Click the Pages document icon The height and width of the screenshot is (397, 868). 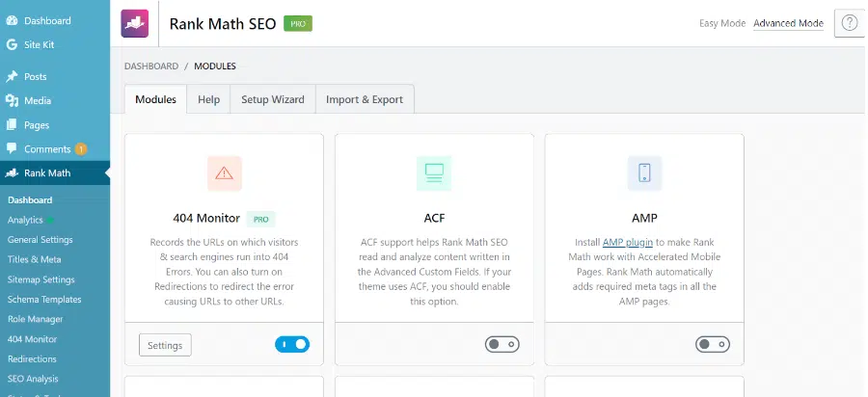click(12, 125)
